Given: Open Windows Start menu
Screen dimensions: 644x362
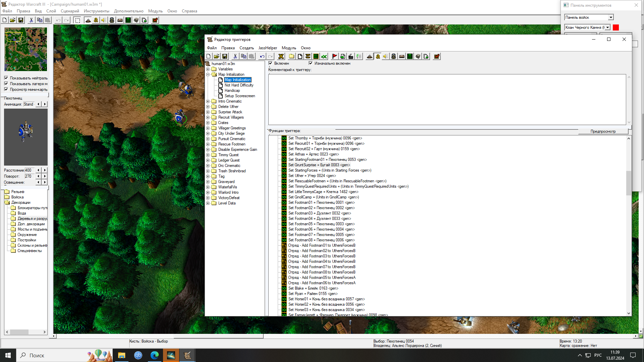Looking at the screenshot, I should (x=8, y=355).
